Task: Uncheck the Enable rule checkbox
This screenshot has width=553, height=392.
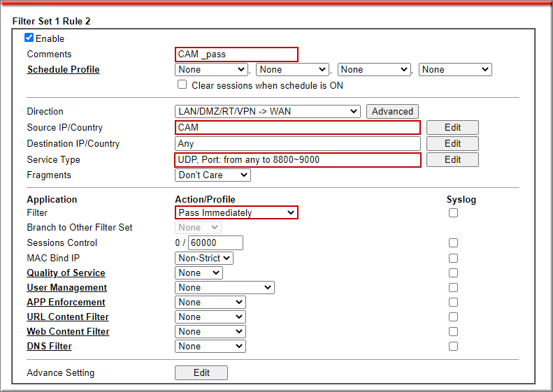Action: click(x=29, y=38)
